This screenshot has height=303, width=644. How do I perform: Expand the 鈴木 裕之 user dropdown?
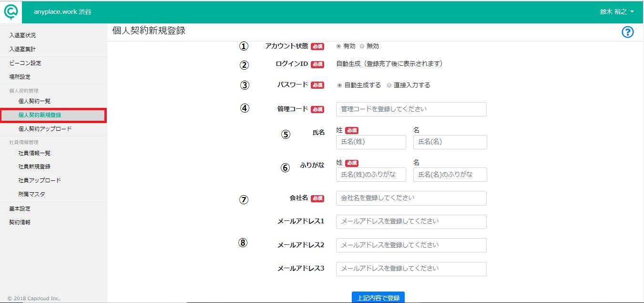[x=617, y=11]
